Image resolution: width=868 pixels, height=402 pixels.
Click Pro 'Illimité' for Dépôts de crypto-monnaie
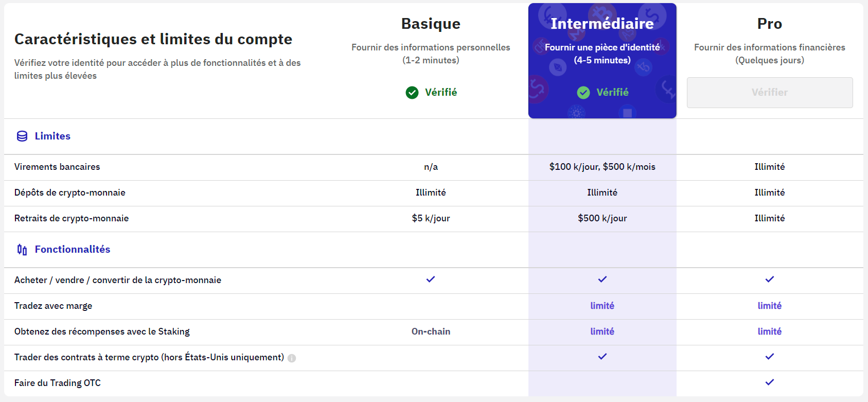pyautogui.click(x=770, y=193)
